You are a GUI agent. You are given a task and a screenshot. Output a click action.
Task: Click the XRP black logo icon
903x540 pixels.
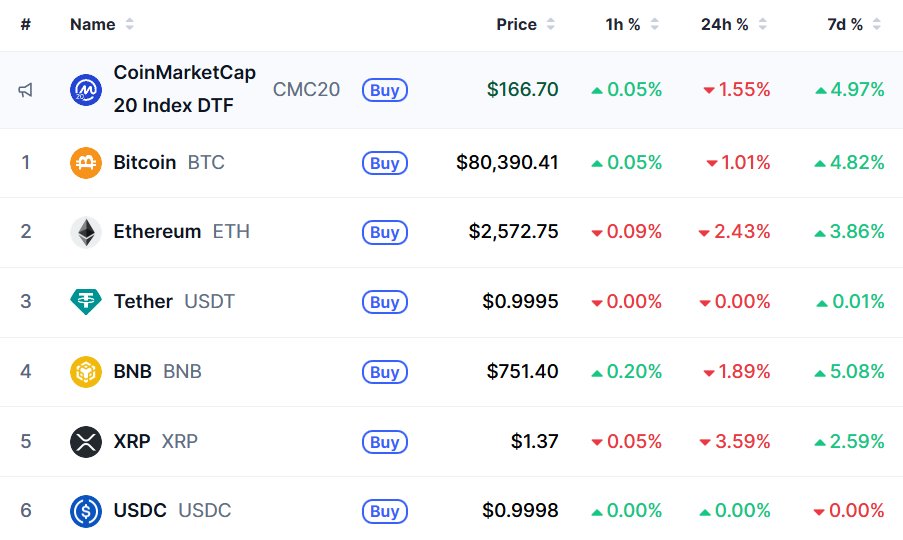[86, 442]
